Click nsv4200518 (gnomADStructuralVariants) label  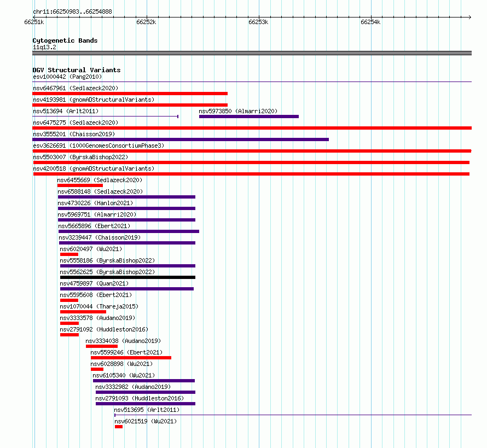click(x=94, y=168)
